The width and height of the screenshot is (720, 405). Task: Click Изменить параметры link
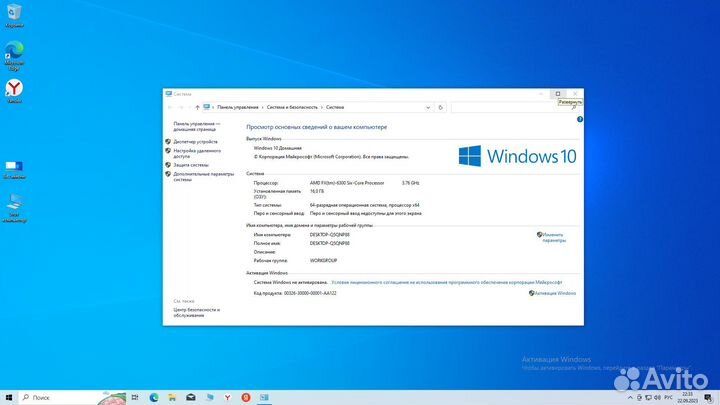click(x=554, y=237)
